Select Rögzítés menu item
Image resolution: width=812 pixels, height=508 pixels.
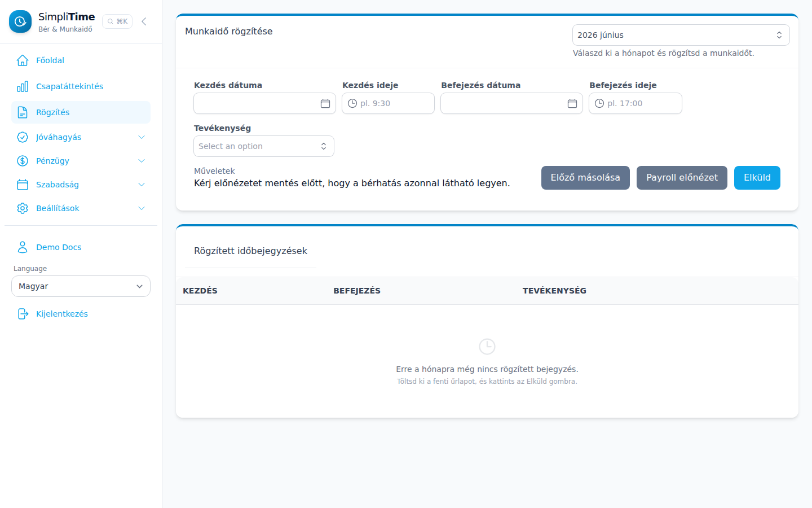pos(81,112)
